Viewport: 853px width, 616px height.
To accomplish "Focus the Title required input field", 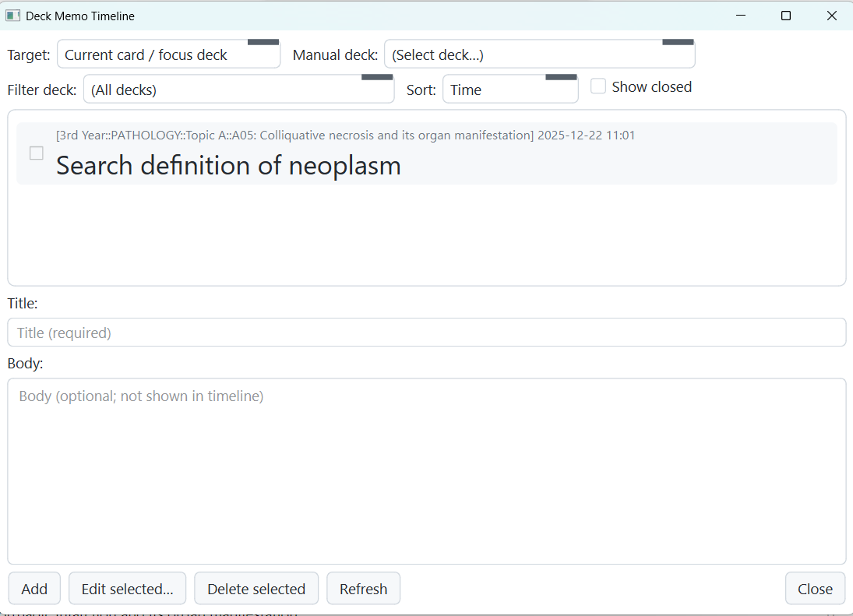I will (x=426, y=333).
